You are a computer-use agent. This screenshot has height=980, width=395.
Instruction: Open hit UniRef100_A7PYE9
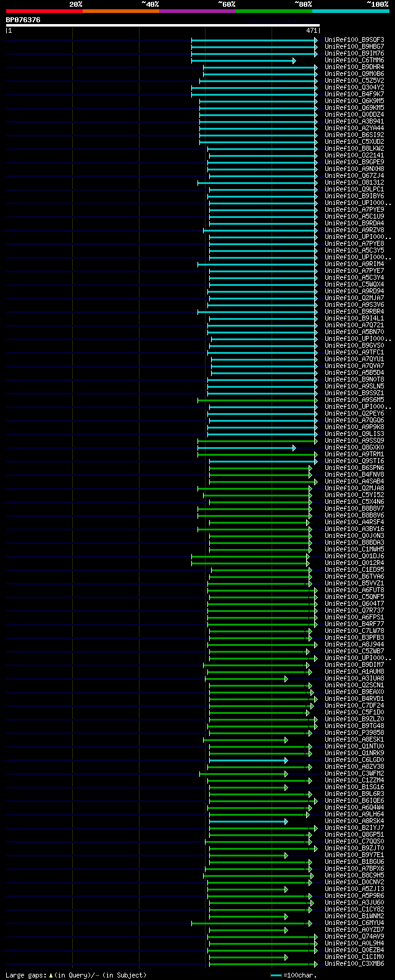(354, 210)
